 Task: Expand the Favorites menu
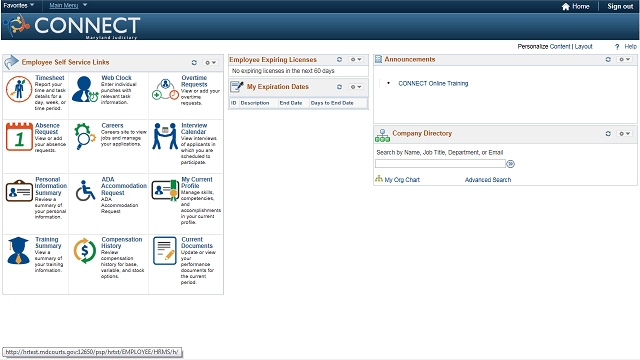pyautogui.click(x=19, y=6)
